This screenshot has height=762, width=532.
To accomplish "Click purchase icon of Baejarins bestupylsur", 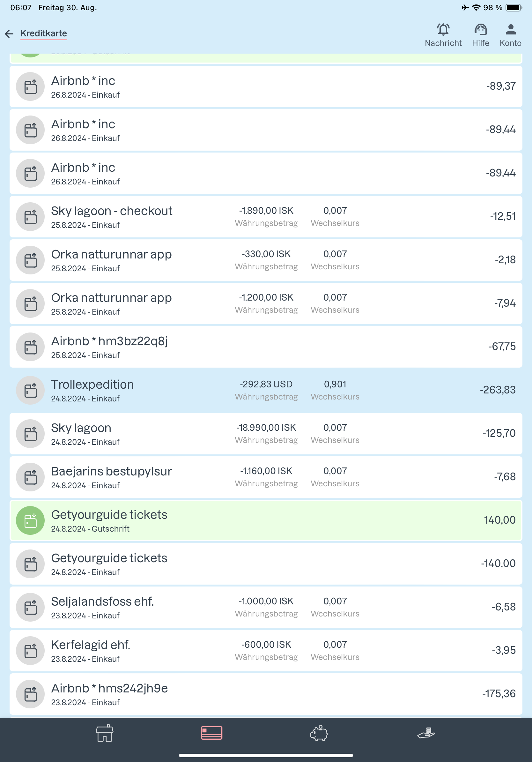I will tap(31, 477).
